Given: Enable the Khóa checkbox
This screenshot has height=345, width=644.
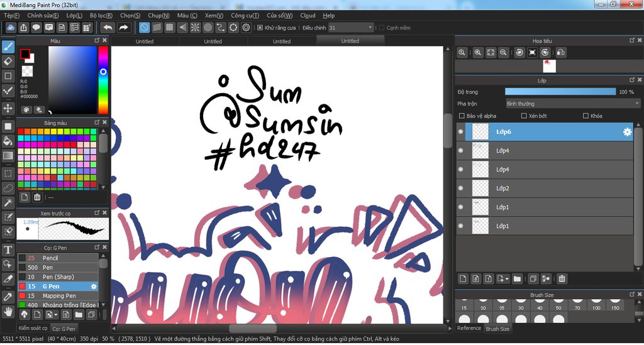Looking at the screenshot, I should point(586,116).
